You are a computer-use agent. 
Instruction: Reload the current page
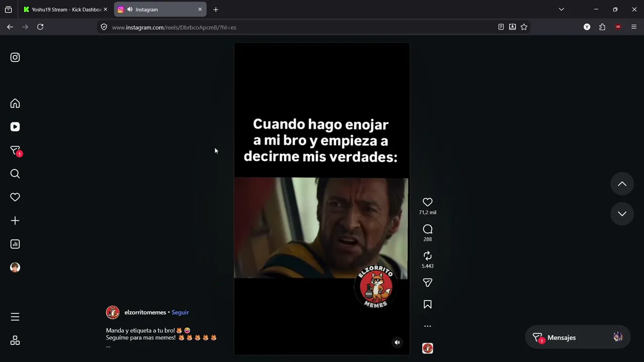pos(40,27)
